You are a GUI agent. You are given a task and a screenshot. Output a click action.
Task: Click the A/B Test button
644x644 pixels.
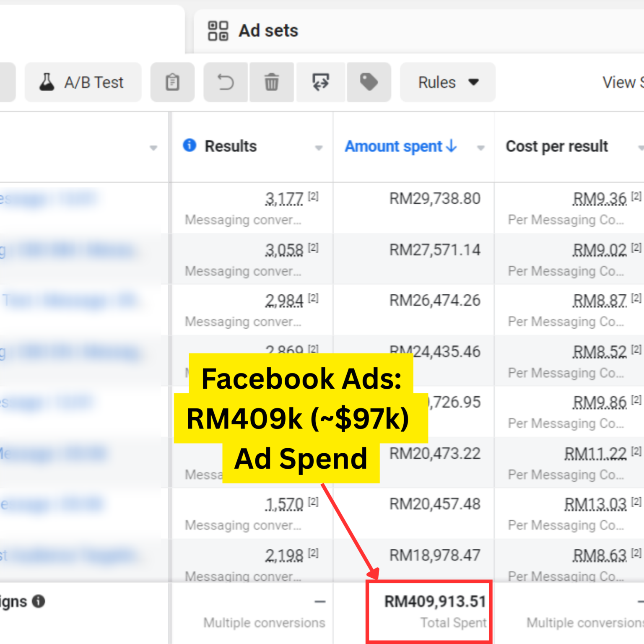click(83, 82)
